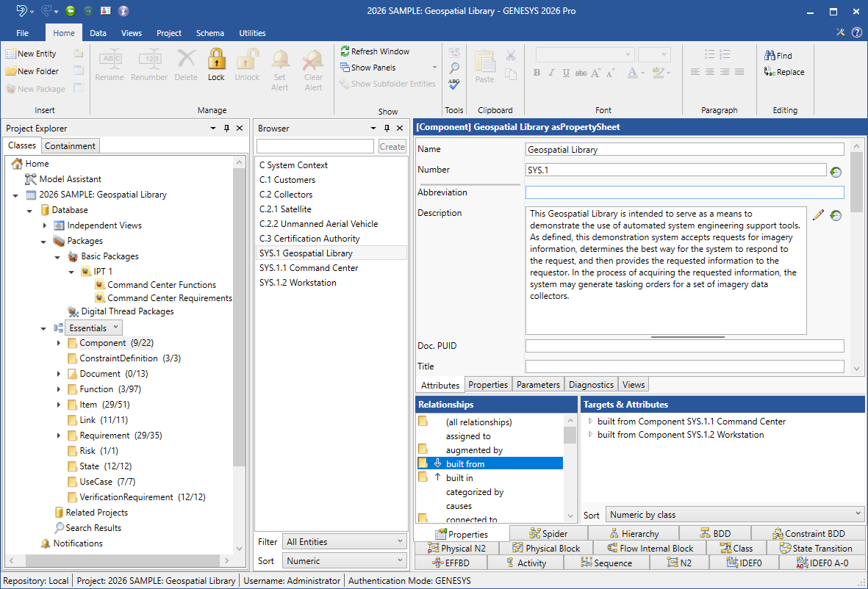Pin the Browser panel
868x589 pixels.
click(387, 129)
